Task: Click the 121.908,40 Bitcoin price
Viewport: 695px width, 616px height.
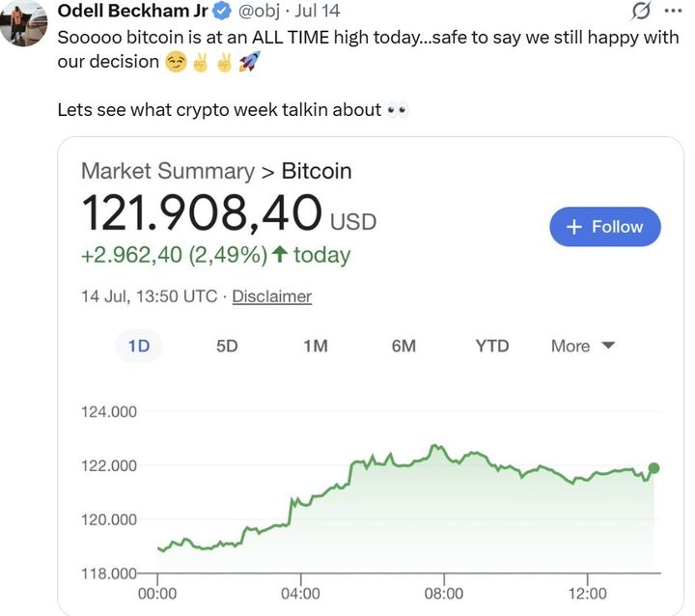Action: point(201,212)
